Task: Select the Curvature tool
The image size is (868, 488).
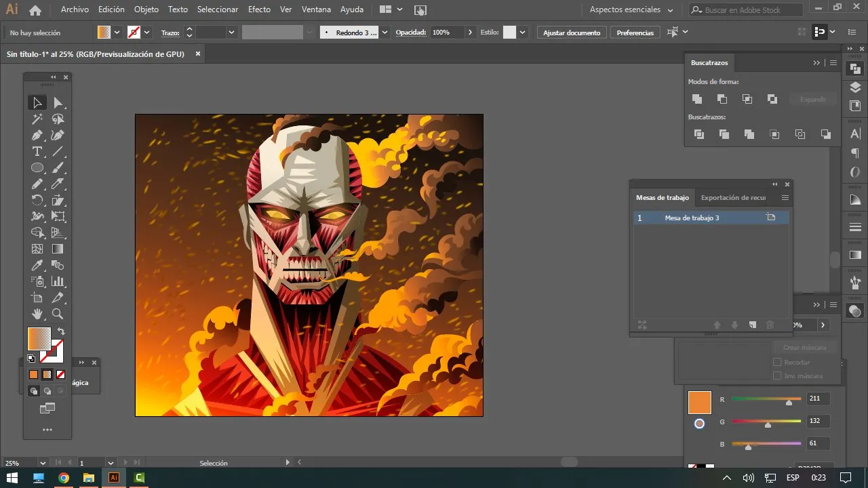Action: point(58,136)
